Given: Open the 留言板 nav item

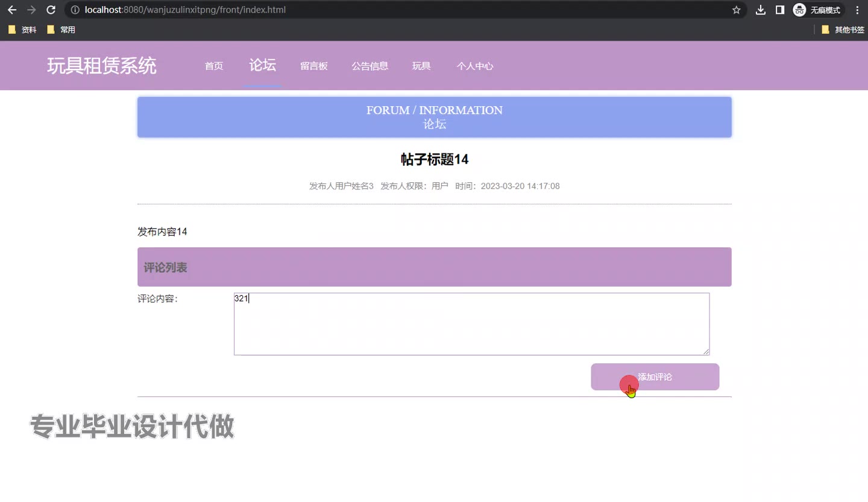Looking at the screenshot, I should click(314, 66).
